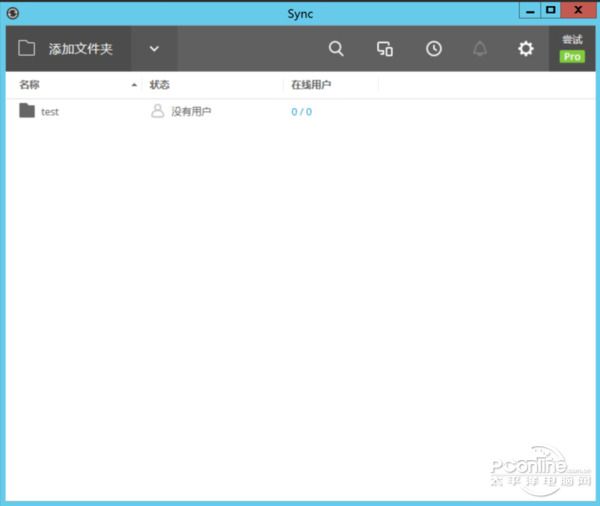Click the 添加文件夹 add folder button

pyautogui.click(x=68, y=49)
